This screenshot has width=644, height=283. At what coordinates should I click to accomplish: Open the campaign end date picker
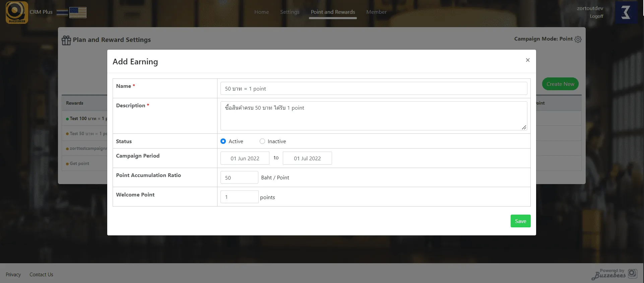(x=307, y=158)
